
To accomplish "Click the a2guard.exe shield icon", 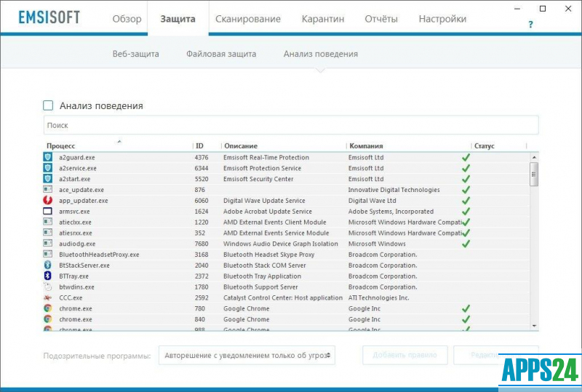I will pos(48,157).
